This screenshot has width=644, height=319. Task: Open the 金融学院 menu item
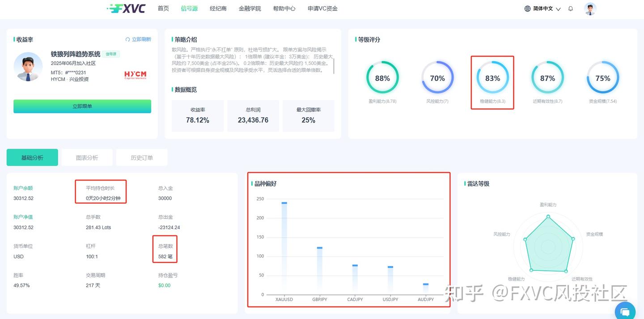pos(250,8)
